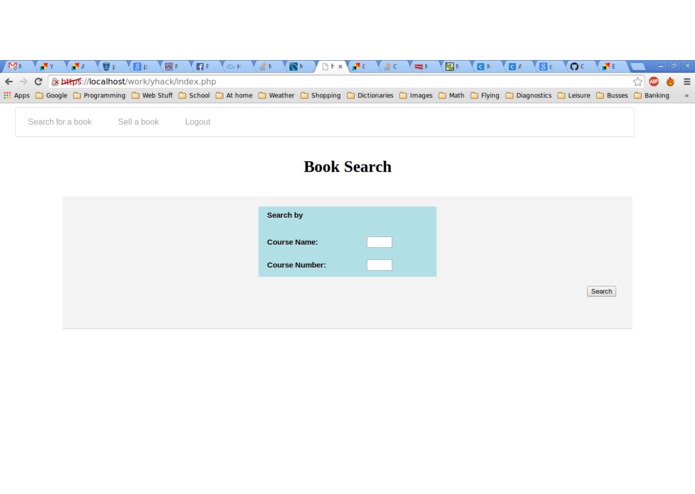Open the pinwheel-icon tab labeled A
This screenshot has height=494, width=695.
(78, 66)
